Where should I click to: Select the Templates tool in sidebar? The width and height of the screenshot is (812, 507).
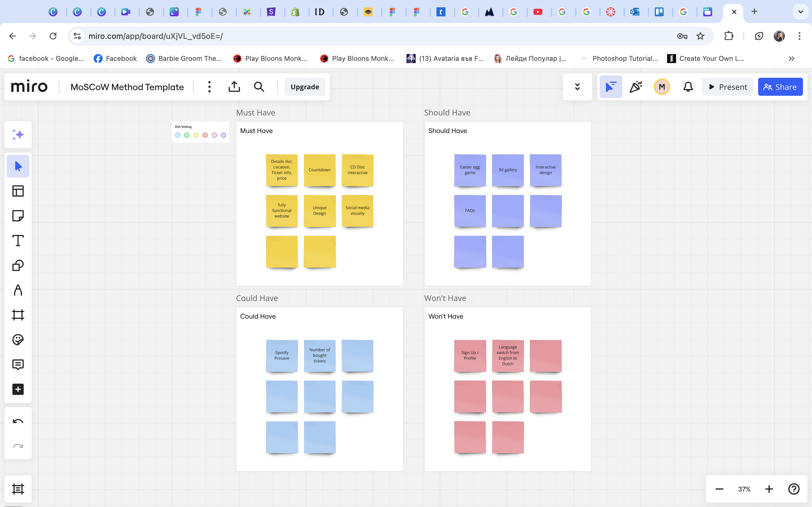(x=18, y=191)
